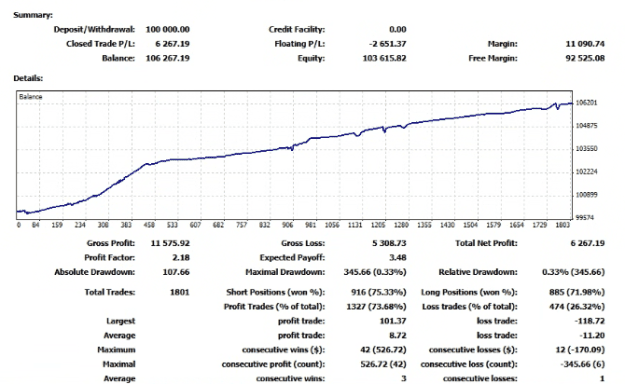Click the Closed Trade P/L value 6 267.19

coord(172,44)
